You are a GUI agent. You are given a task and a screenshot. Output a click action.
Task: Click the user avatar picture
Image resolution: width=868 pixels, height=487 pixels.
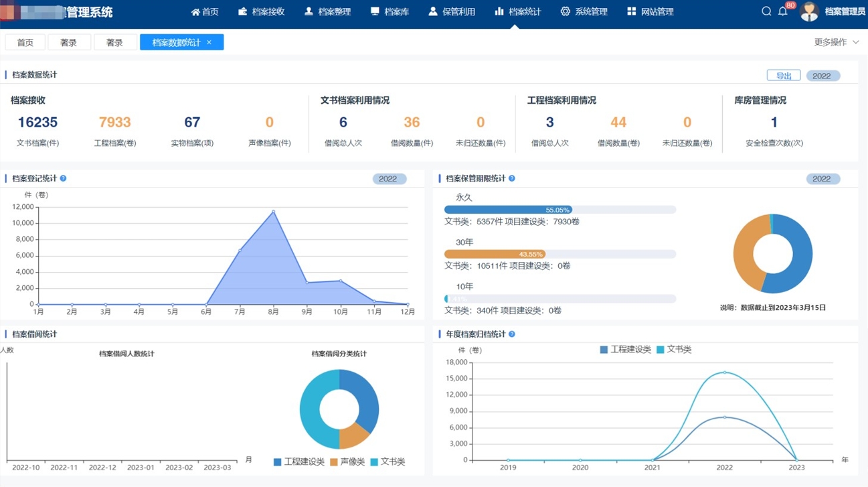[x=809, y=11]
